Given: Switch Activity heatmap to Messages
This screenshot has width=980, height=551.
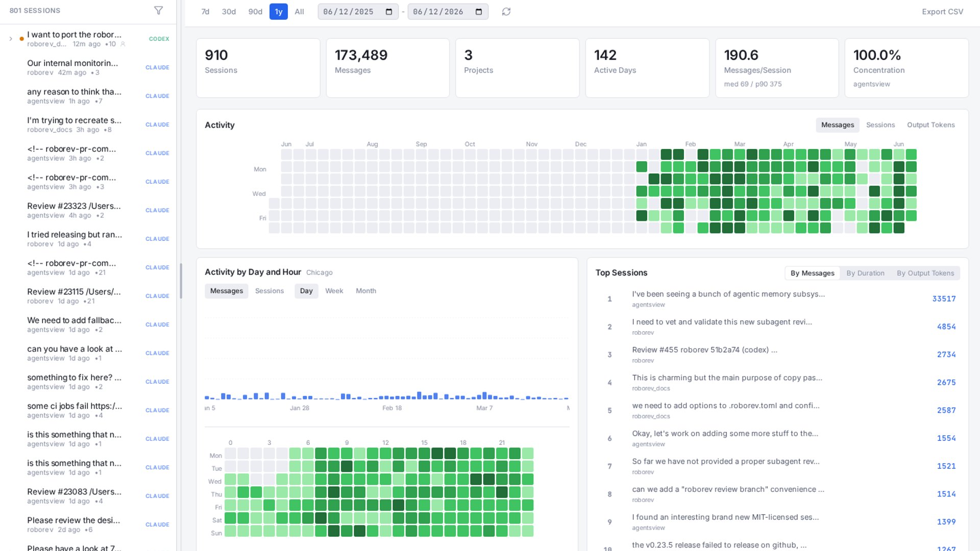Looking at the screenshot, I should tap(838, 125).
